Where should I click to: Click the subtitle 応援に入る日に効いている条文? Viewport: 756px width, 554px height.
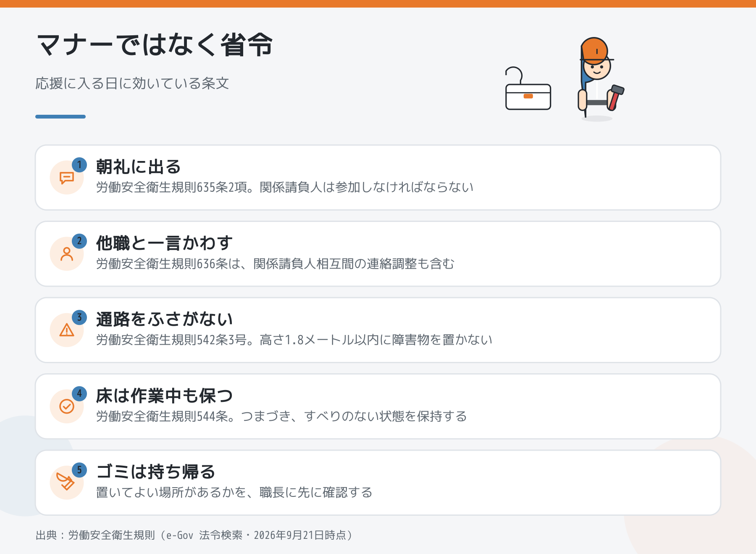132,83
